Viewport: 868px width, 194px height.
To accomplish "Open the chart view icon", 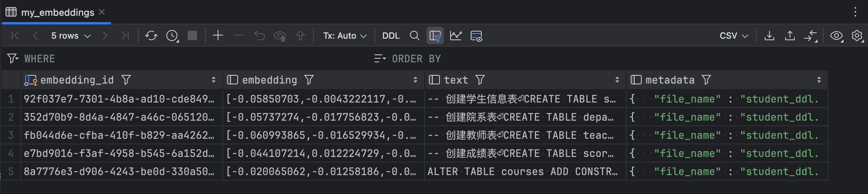I will point(456,36).
